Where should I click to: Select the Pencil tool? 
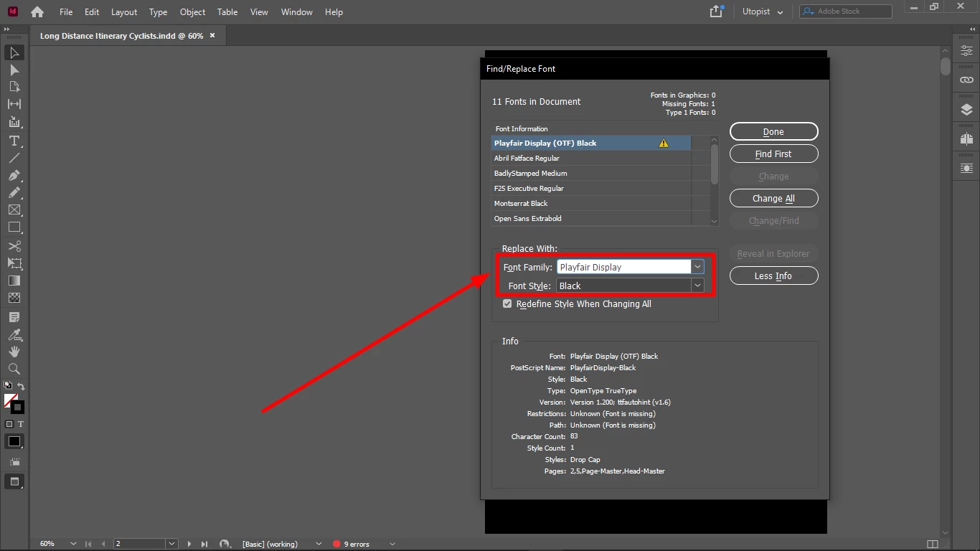click(14, 193)
